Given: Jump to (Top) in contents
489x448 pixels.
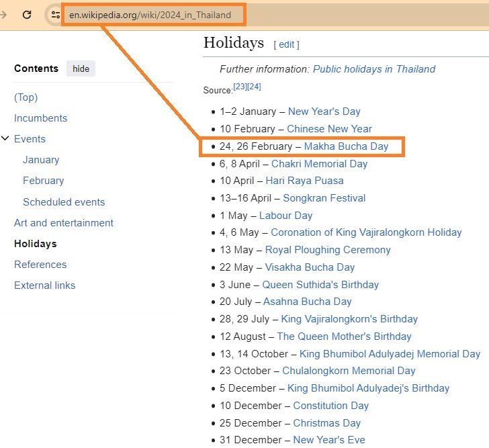Looking at the screenshot, I should click(26, 97).
